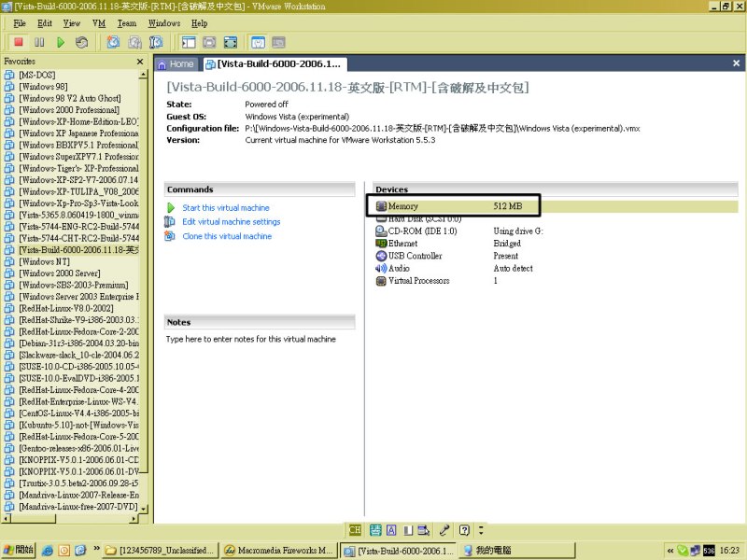
Task: Select the Vista-Build-6000 tab
Action: pyautogui.click(x=275, y=63)
